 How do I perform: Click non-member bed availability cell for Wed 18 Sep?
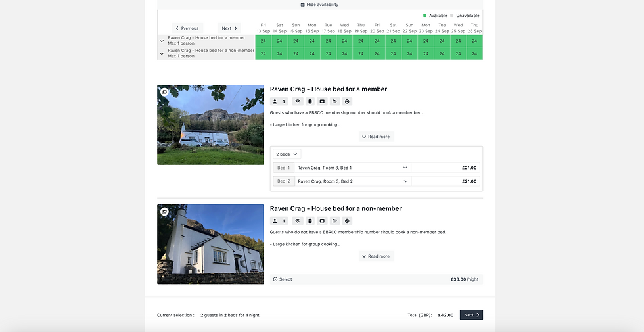coord(344,53)
